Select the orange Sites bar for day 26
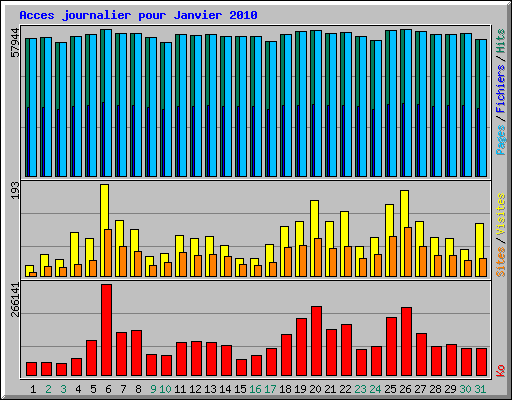The width and height of the screenshot is (512, 400). pos(408,252)
